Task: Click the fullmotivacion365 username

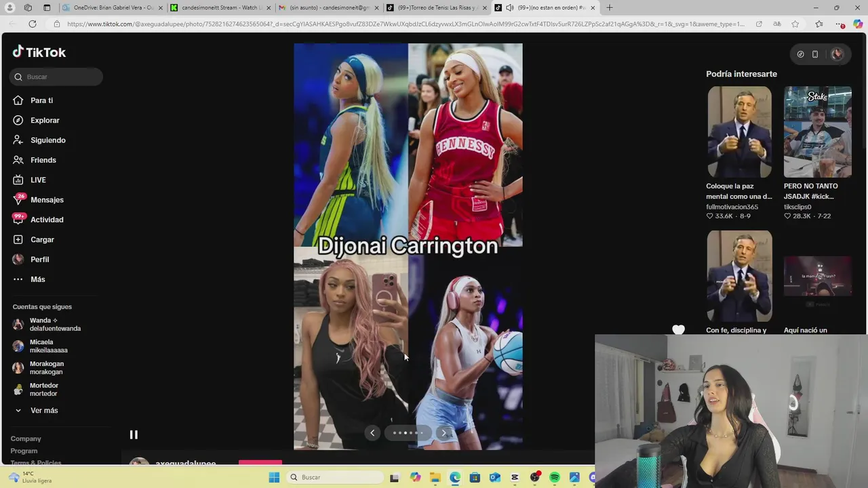Action: (x=732, y=207)
